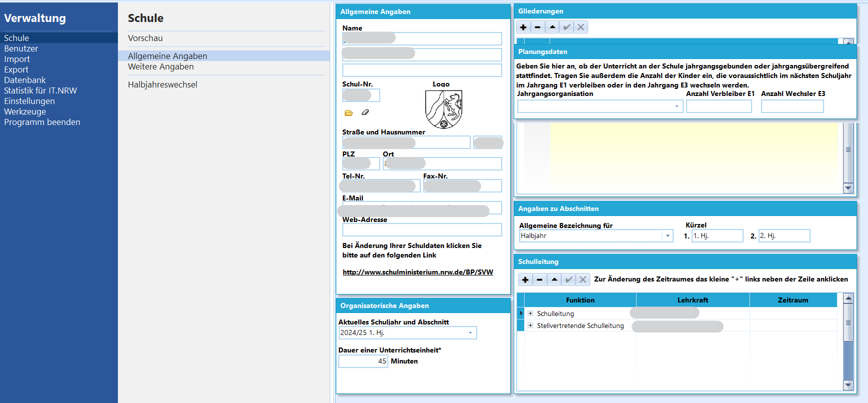Confirm Gliederungen changes with checkmark icon

point(567,27)
